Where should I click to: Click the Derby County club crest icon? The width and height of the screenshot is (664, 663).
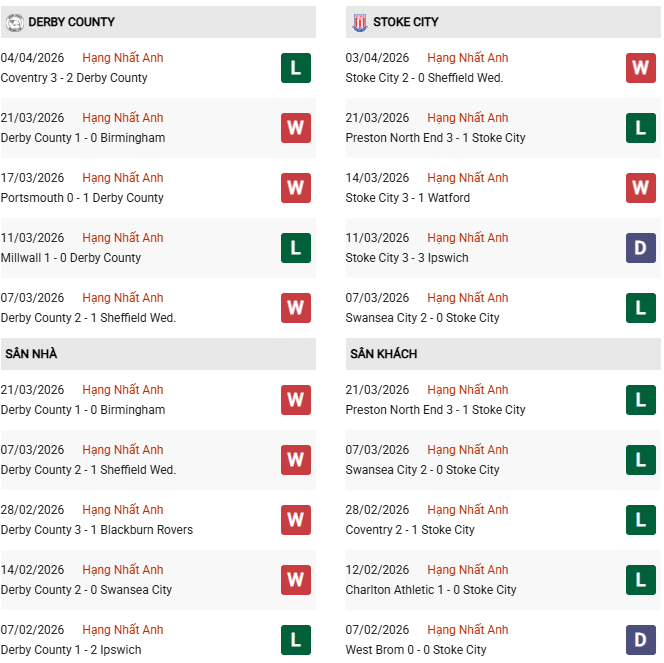(x=13, y=21)
